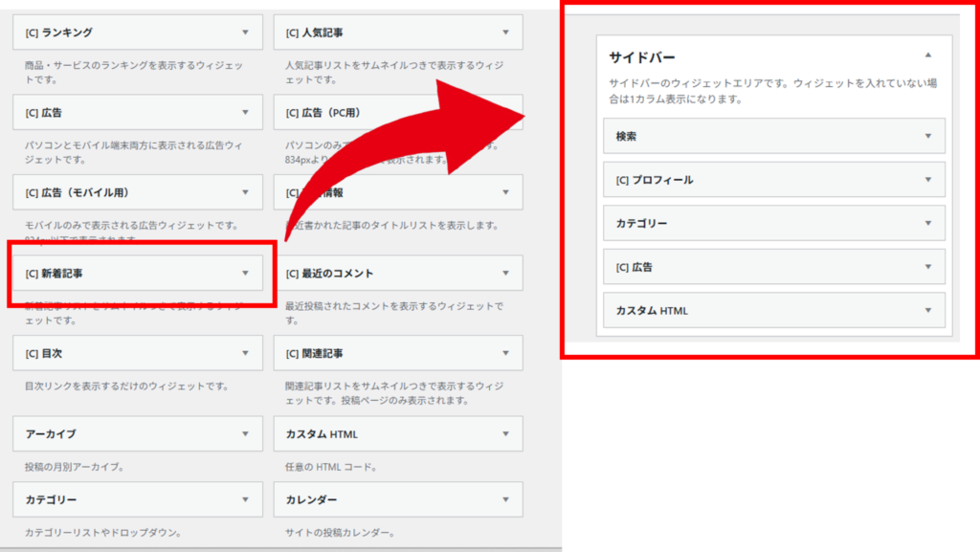Screen dimensions: 980x552
Task: Click the dropdown arrow on [C] 新着記事
Action: (245, 274)
